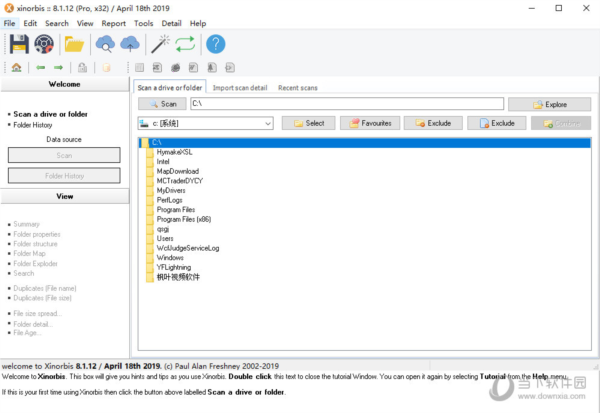Click the orange cylinder database icon
Image resolution: width=600 pixels, height=413 pixels.
coord(106,68)
